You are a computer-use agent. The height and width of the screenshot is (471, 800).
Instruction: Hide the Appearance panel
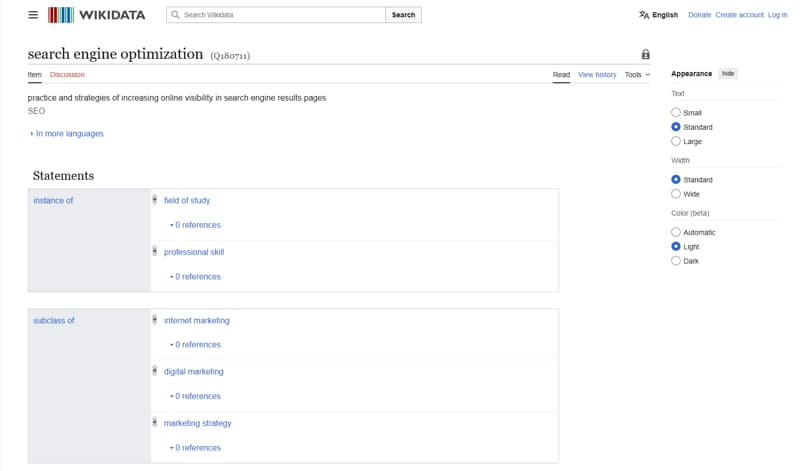click(728, 73)
